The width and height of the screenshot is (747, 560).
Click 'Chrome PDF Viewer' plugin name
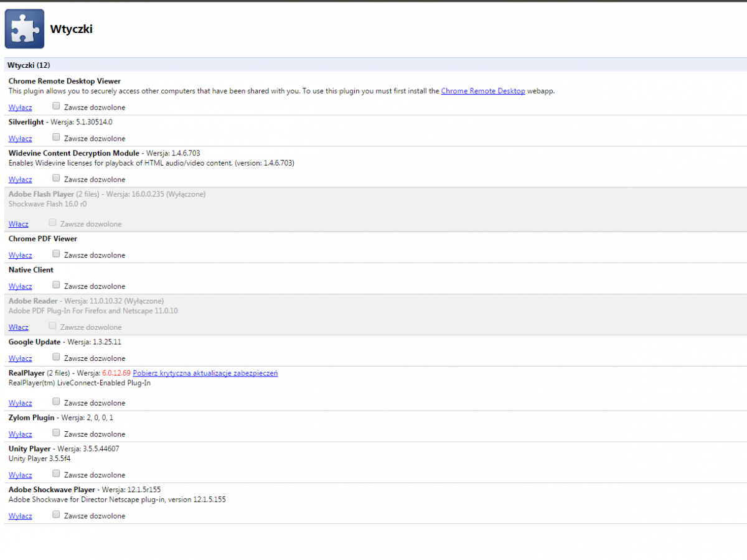tap(43, 239)
